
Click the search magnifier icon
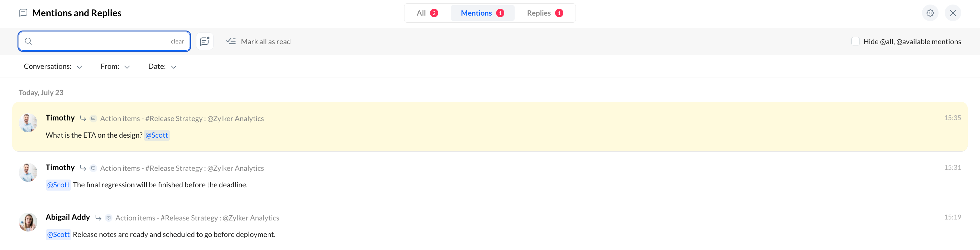pyautogui.click(x=28, y=41)
